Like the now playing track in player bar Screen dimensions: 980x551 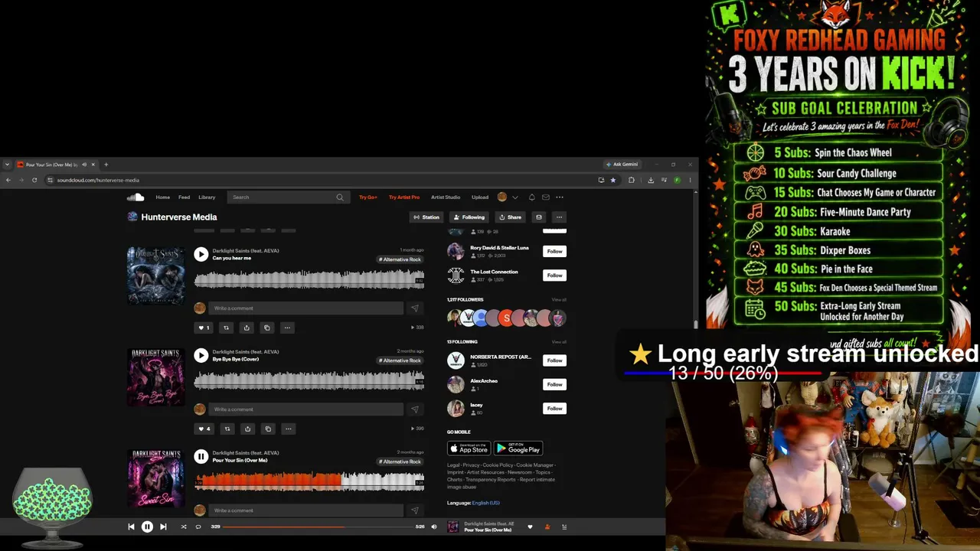[530, 527]
